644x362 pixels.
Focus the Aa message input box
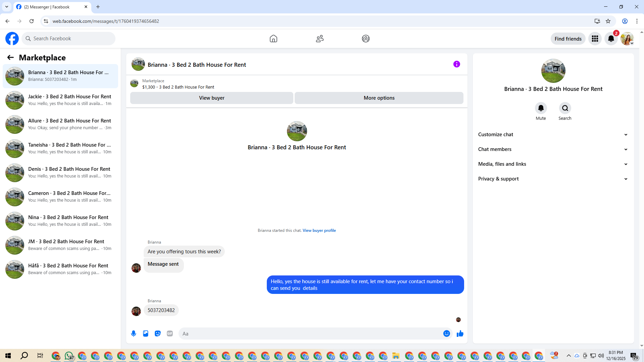tap(310, 333)
